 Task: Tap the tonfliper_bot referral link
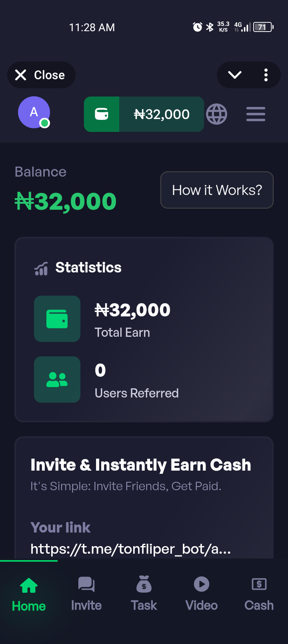coord(130,549)
